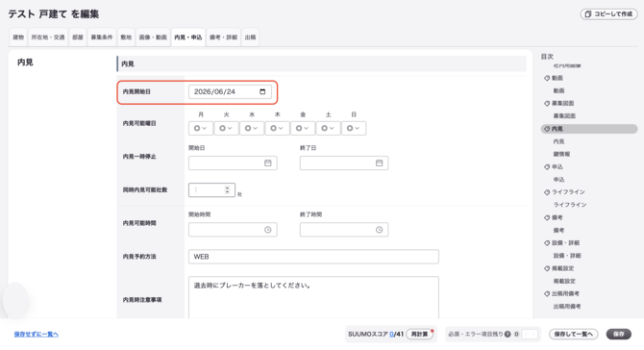This screenshot has width=644, height=350.
Task: Switch to the 所在地・交通 tab
Action: pos(48,37)
